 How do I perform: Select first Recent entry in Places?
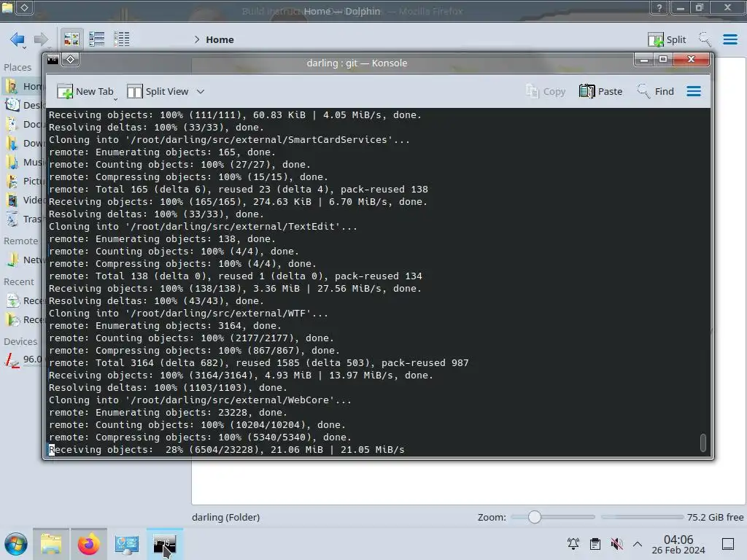coord(22,301)
